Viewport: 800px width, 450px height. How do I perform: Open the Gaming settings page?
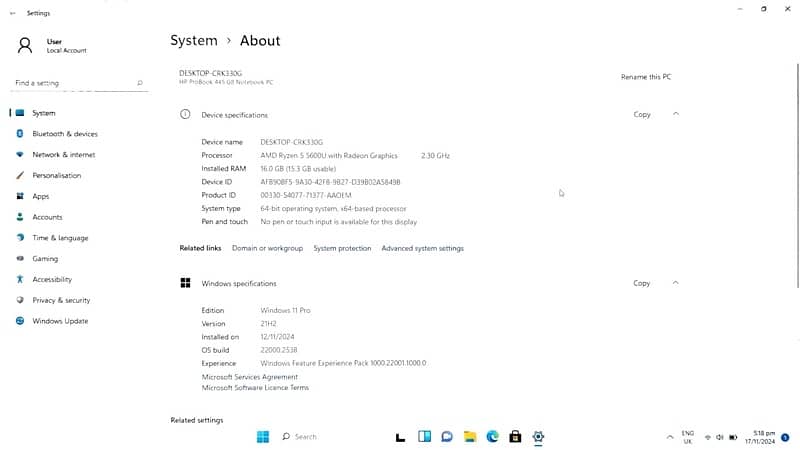pyautogui.click(x=45, y=258)
